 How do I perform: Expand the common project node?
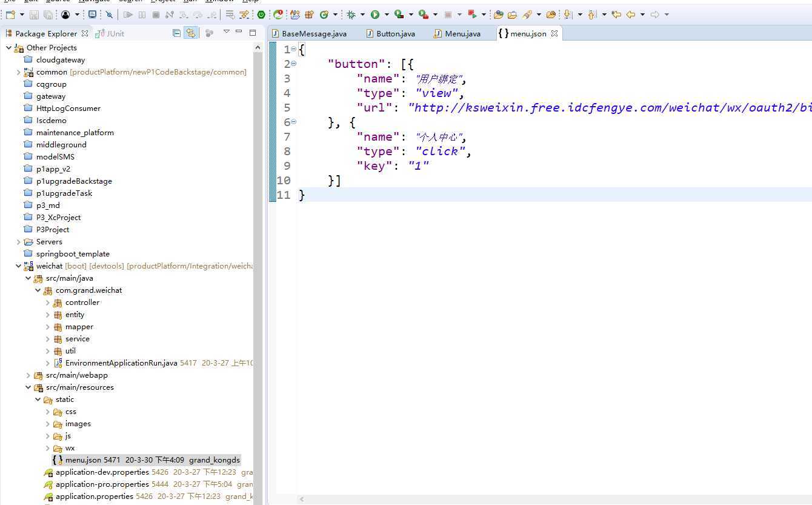pos(19,72)
